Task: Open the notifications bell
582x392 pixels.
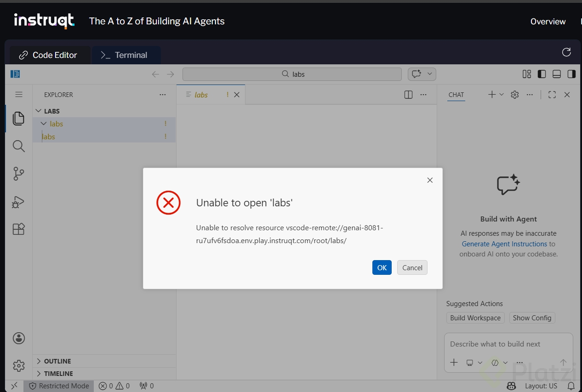Action: coord(571,386)
